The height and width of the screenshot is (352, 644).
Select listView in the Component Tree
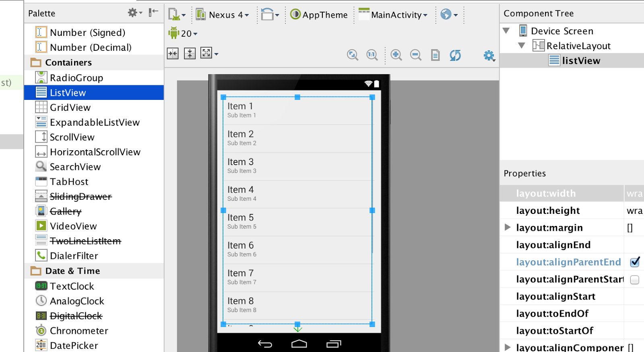pos(572,60)
